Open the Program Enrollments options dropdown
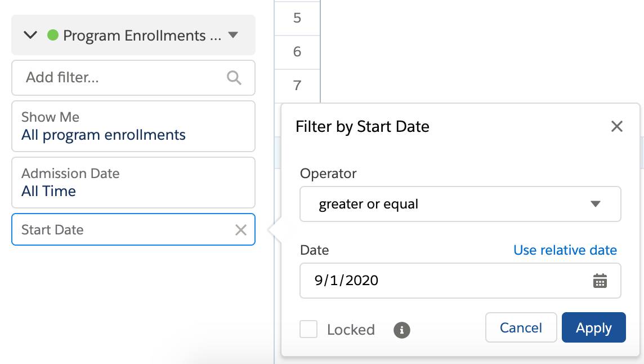This screenshot has height=364, width=644. (235, 35)
